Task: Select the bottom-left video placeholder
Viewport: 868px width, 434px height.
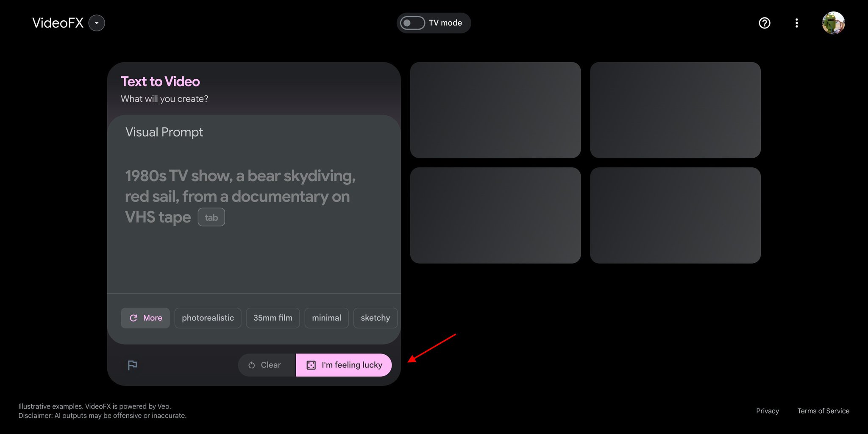Action: pos(495,215)
